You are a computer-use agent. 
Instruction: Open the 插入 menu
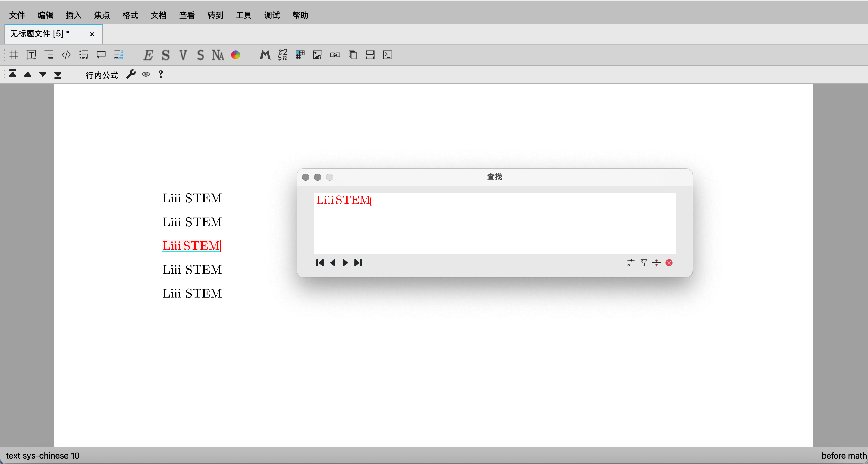(x=74, y=15)
